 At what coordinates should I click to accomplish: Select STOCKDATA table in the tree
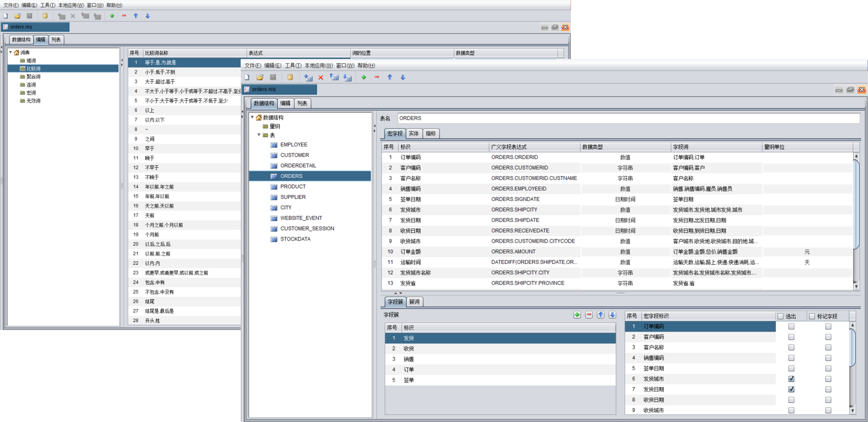295,239
